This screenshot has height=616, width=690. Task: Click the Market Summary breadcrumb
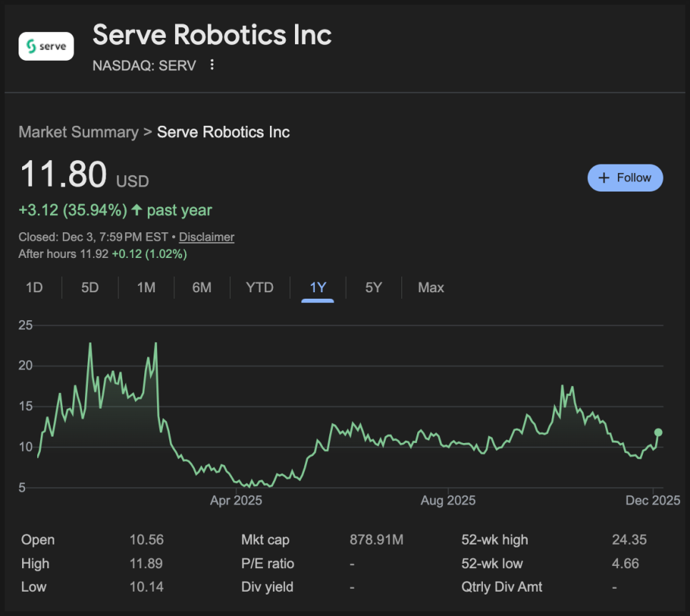coord(79,132)
